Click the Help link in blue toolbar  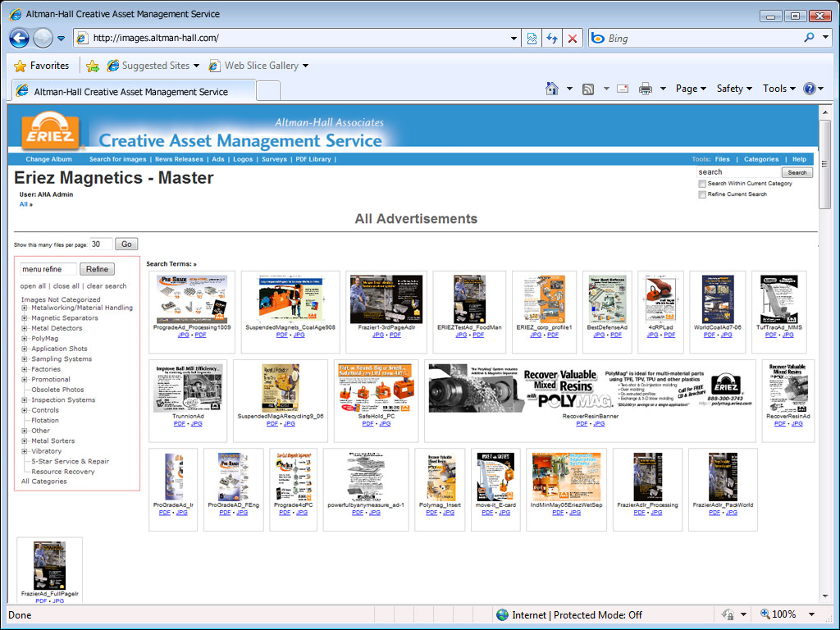(x=799, y=159)
